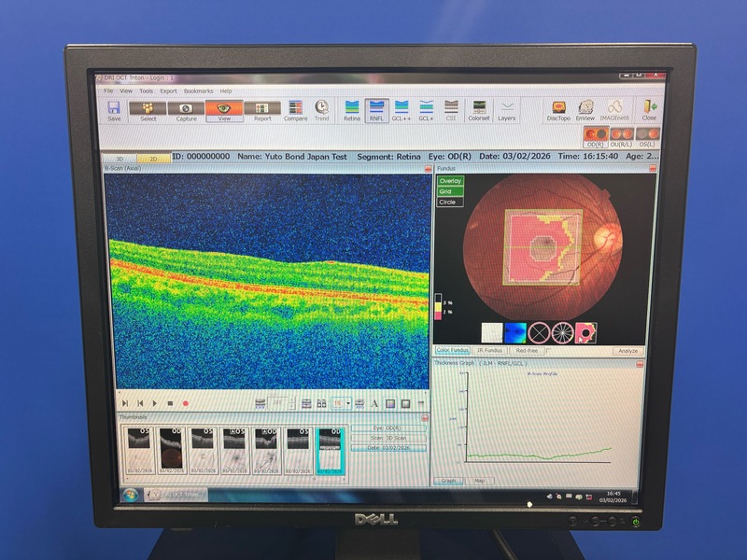Open the Scan: 3D Scan filter dropdown
The image size is (747, 560).
[x=388, y=438]
